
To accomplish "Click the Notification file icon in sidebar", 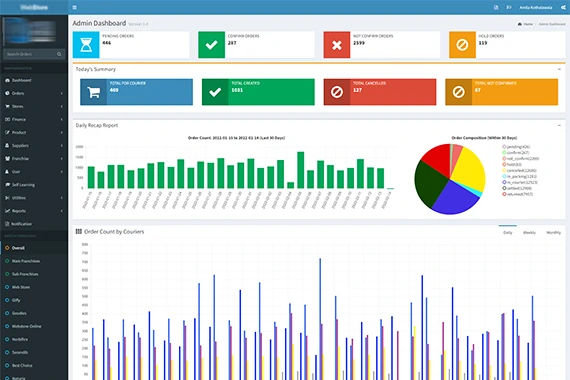I will click(7, 224).
